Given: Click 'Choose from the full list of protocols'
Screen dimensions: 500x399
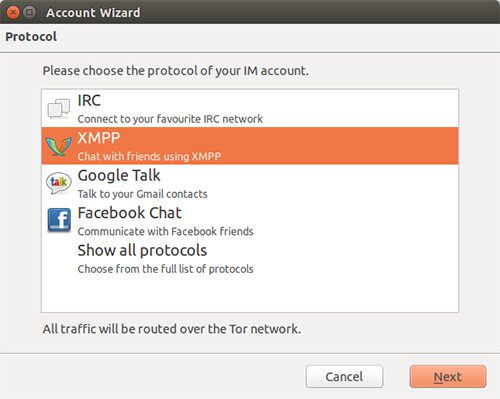Looking at the screenshot, I should (x=165, y=269).
